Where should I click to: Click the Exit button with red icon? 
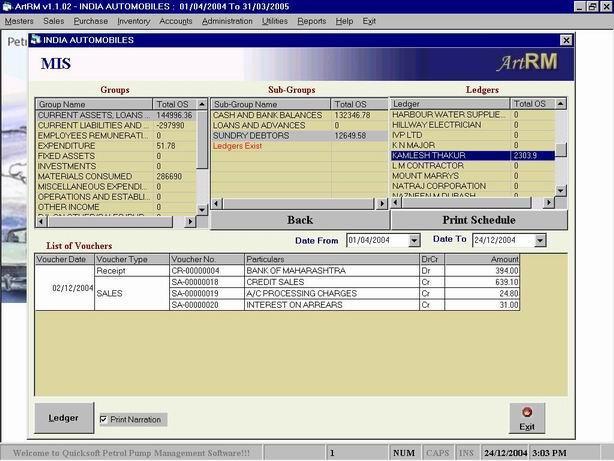pyautogui.click(x=527, y=418)
